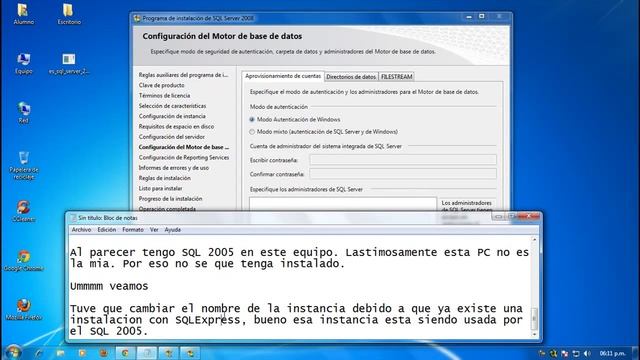The width and height of the screenshot is (640, 360).
Task: Select Modo Autenticación de Windows radio button
Action: (x=252, y=120)
